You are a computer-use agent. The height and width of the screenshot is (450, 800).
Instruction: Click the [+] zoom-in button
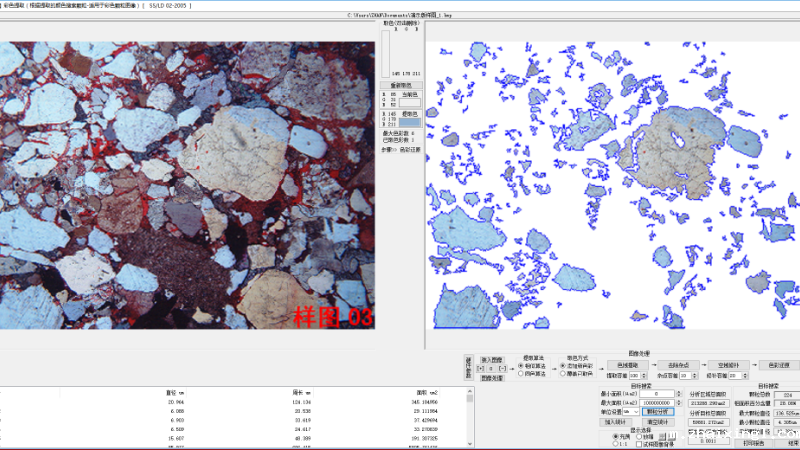pos(482,369)
